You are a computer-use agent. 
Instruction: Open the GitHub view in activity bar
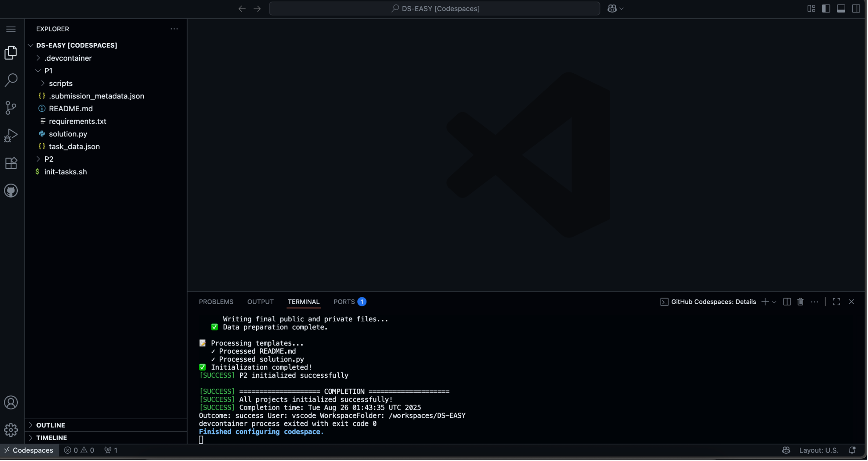[x=11, y=191]
